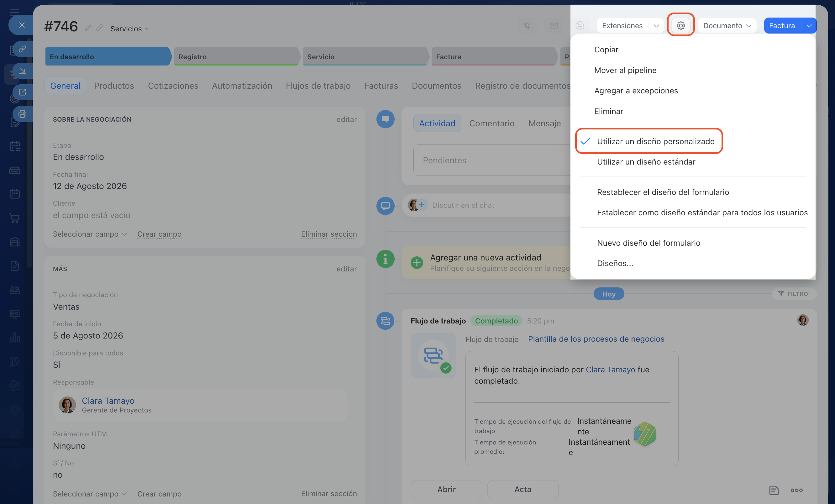Choose Eliminar from the settings menu

(609, 111)
